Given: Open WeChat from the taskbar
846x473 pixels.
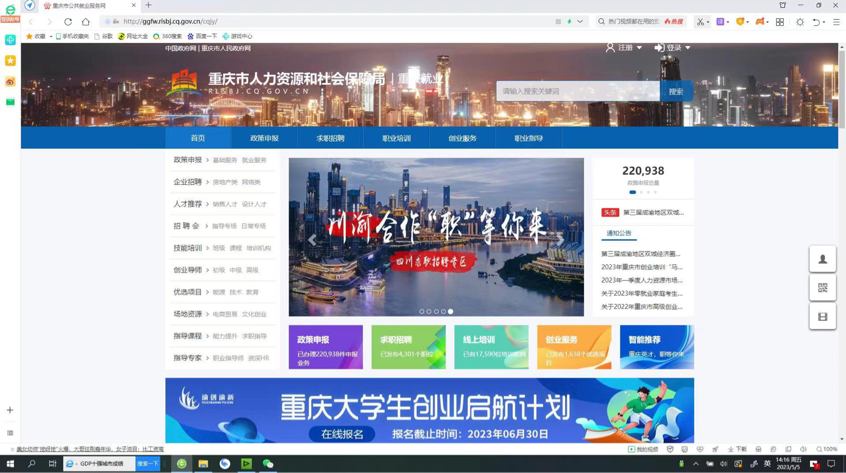Looking at the screenshot, I should click(x=268, y=464).
